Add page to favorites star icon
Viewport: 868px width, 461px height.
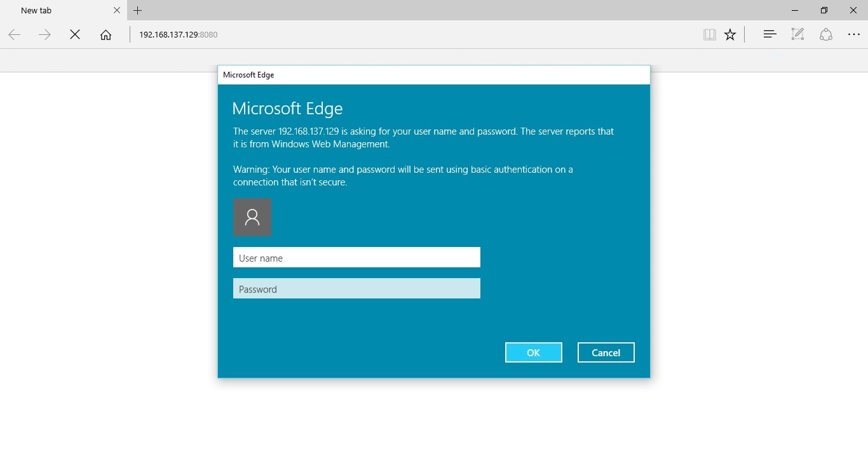tap(730, 35)
